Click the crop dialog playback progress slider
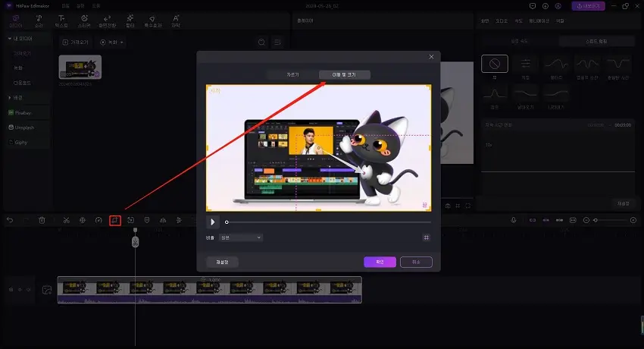The image size is (644, 349). pos(327,222)
